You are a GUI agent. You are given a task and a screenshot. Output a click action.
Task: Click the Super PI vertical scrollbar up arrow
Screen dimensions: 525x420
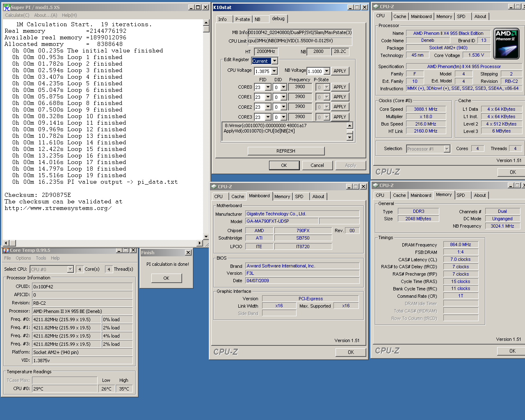click(x=206, y=23)
